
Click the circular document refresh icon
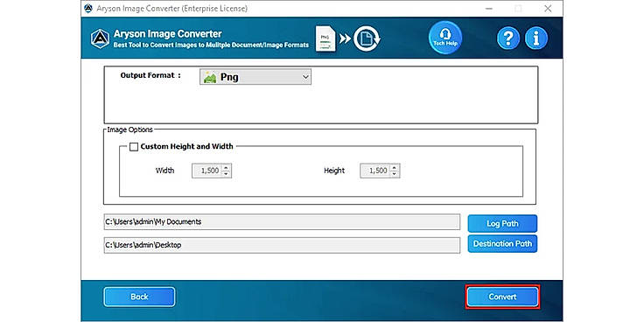(367, 38)
